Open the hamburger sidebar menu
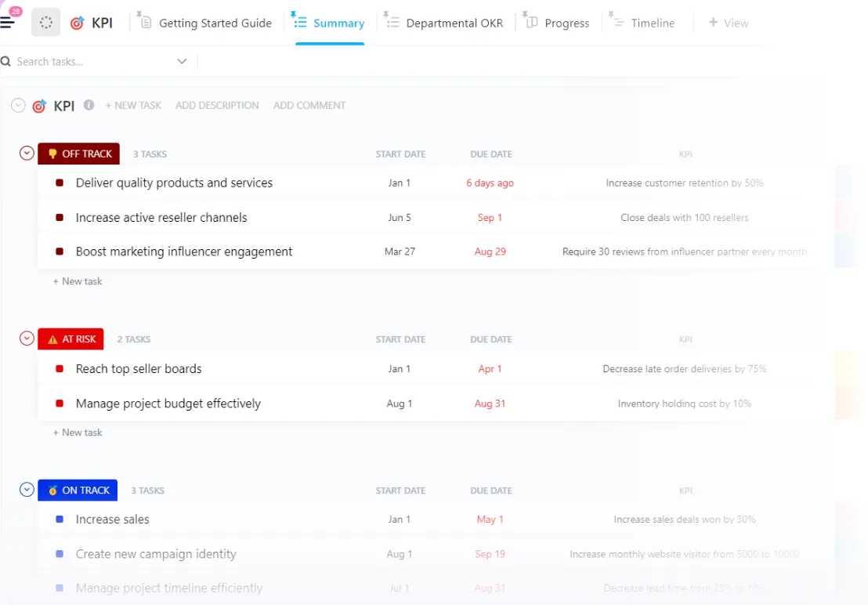The image size is (868, 605). click(x=7, y=22)
